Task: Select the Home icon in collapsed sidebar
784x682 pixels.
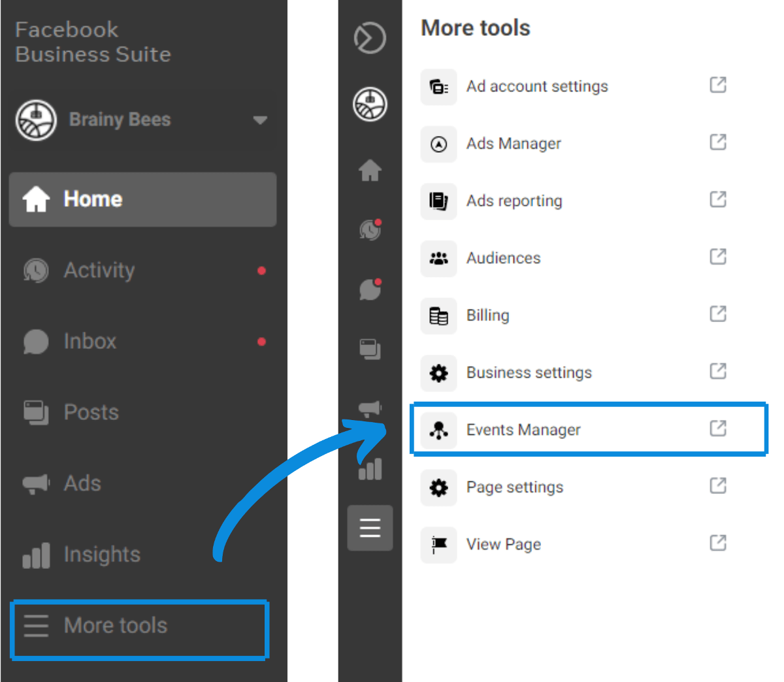Action: click(x=370, y=170)
